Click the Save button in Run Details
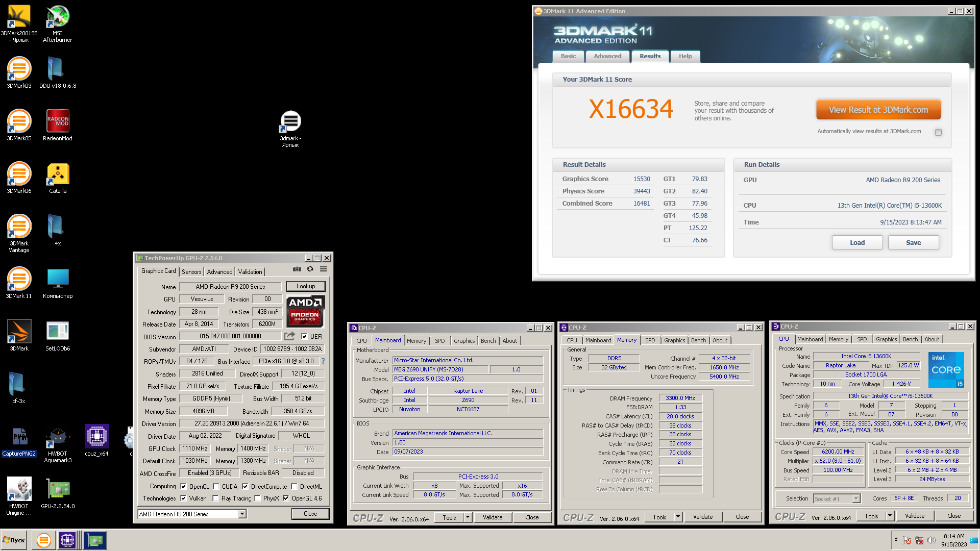 [913, 242]
